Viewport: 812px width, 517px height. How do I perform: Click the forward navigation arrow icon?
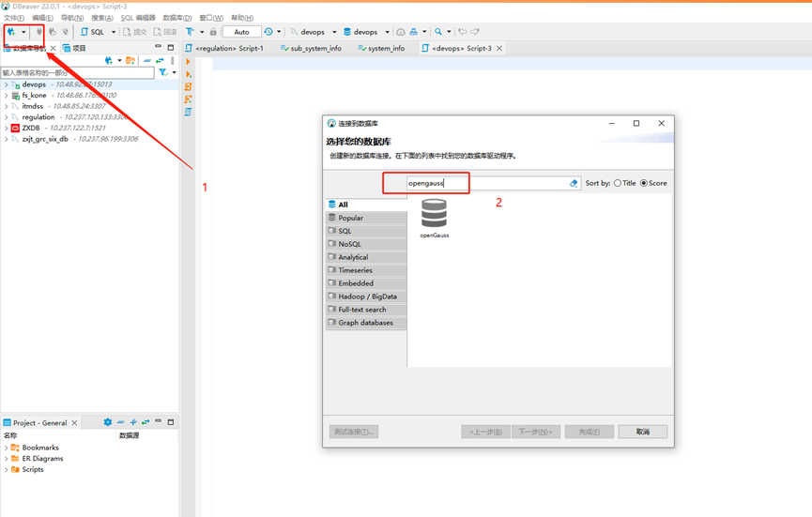475,32
